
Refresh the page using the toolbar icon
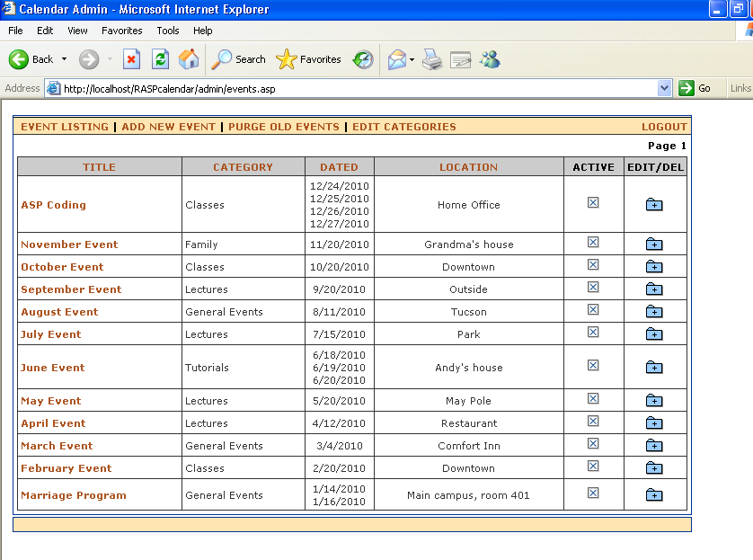[161, 59]
